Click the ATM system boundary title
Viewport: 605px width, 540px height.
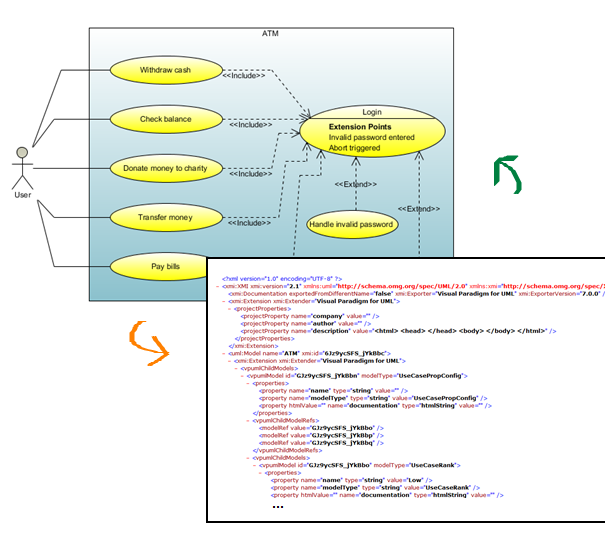270,35
